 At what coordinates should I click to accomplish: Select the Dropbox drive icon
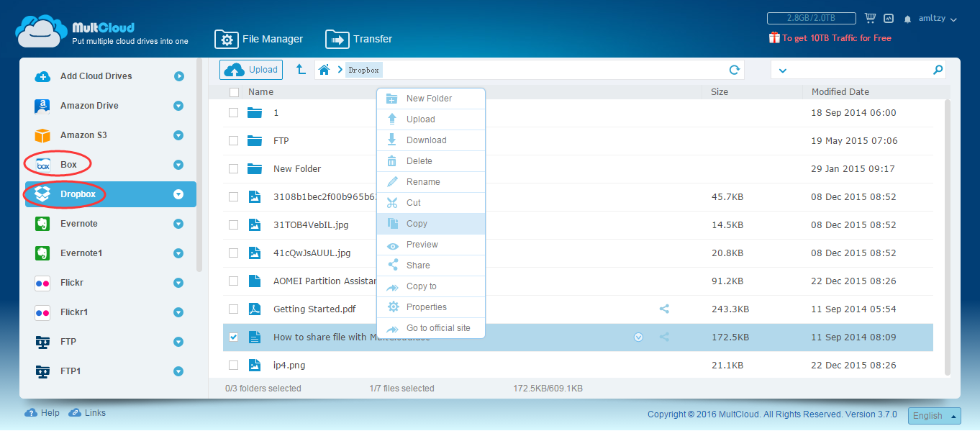[42, 194]
